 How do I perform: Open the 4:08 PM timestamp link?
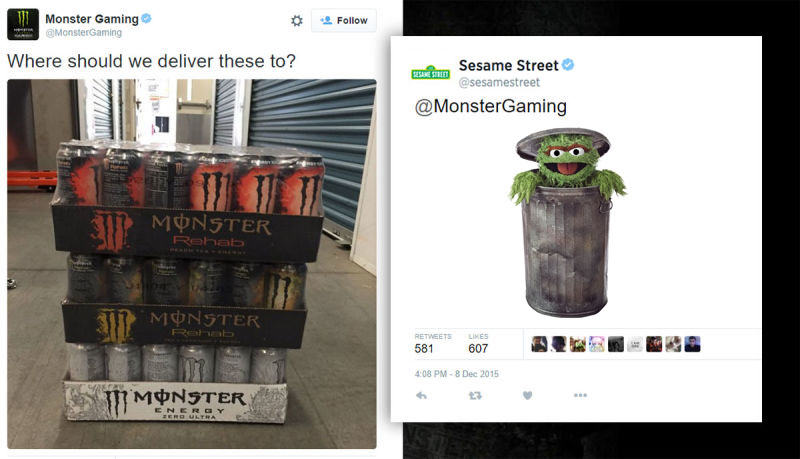click(x=457, y=374)
